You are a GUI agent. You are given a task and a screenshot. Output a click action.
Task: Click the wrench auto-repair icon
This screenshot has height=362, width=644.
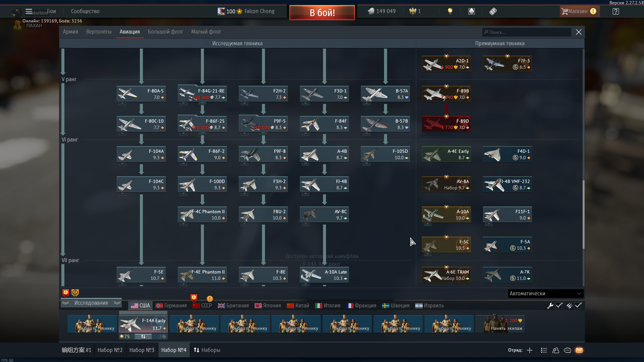click(x=550, y=305)
